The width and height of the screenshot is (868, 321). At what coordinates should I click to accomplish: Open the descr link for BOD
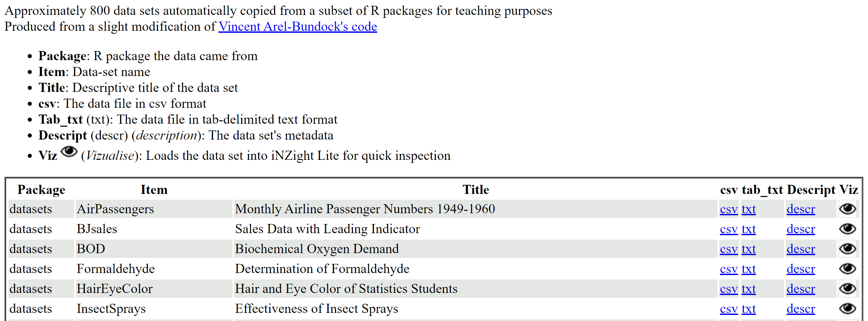point(801,249)
